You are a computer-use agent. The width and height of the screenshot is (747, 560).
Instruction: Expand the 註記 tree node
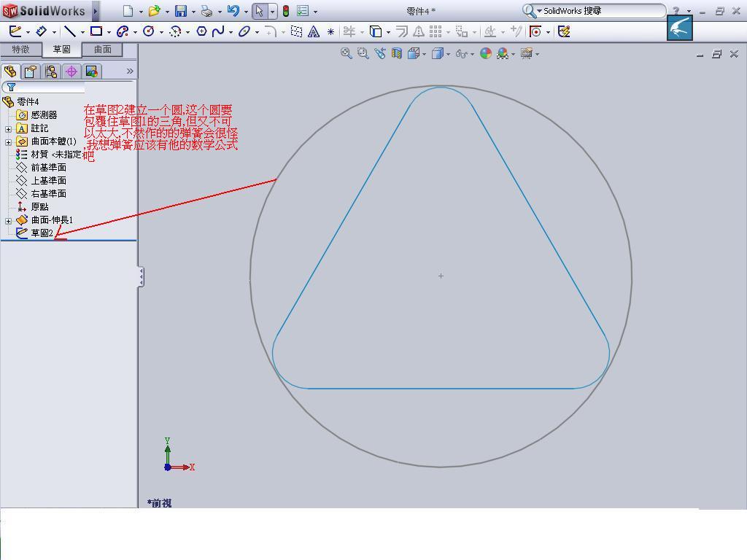(8, 129)
